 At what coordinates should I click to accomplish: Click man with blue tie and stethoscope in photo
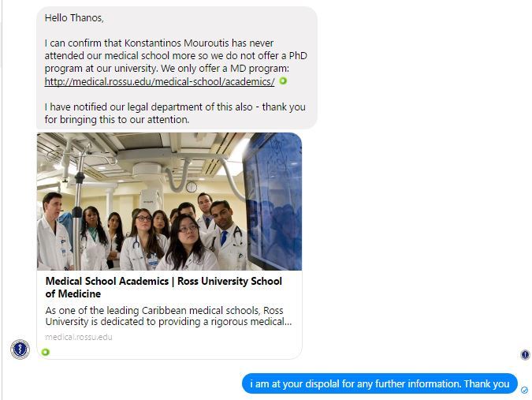pos(227,234)
